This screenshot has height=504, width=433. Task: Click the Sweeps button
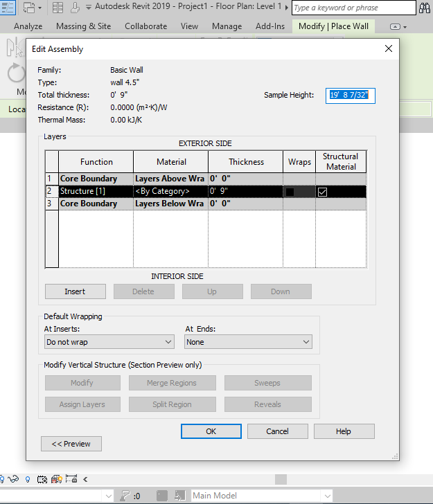[267, 382]
